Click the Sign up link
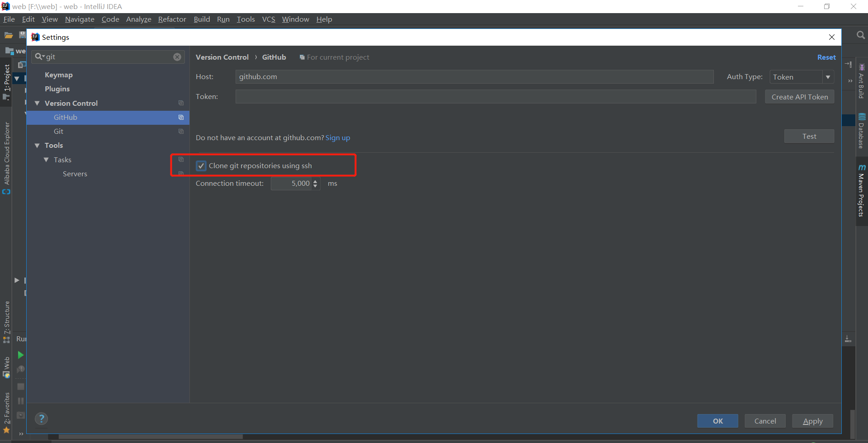The image size is (868, 443). point(338,138)
